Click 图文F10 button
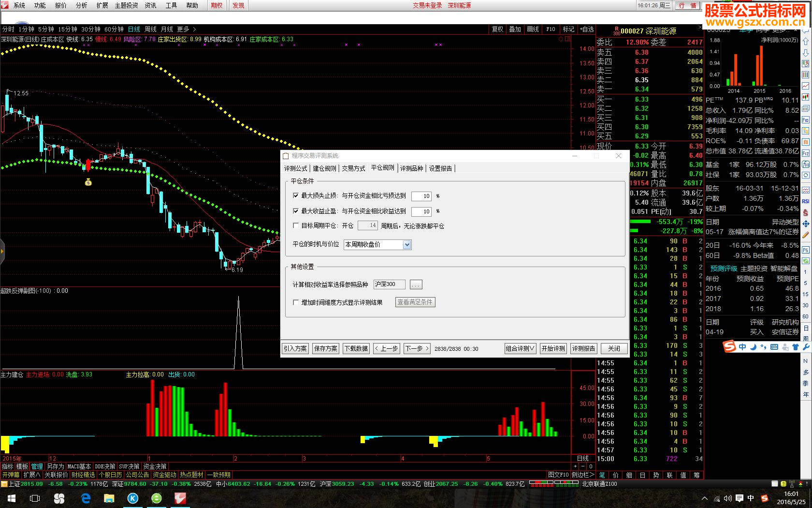This screenshot has width=812, height=508. click(558, 475)
